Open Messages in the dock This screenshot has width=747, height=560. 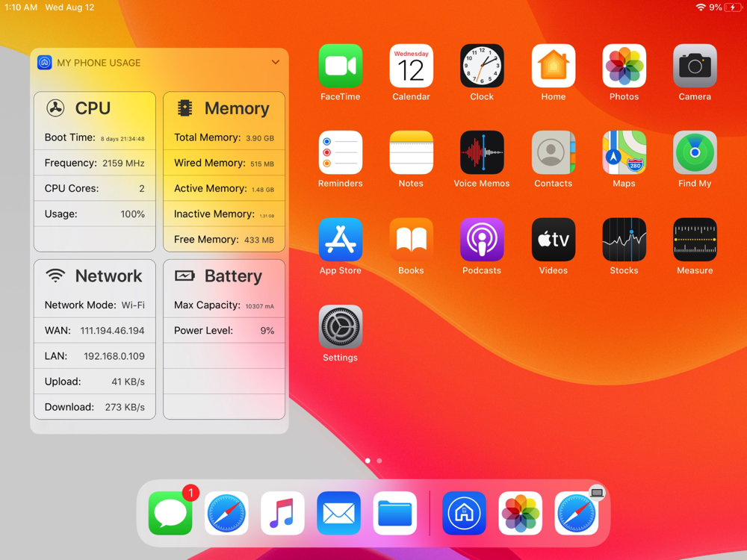[x=170, y=514]
